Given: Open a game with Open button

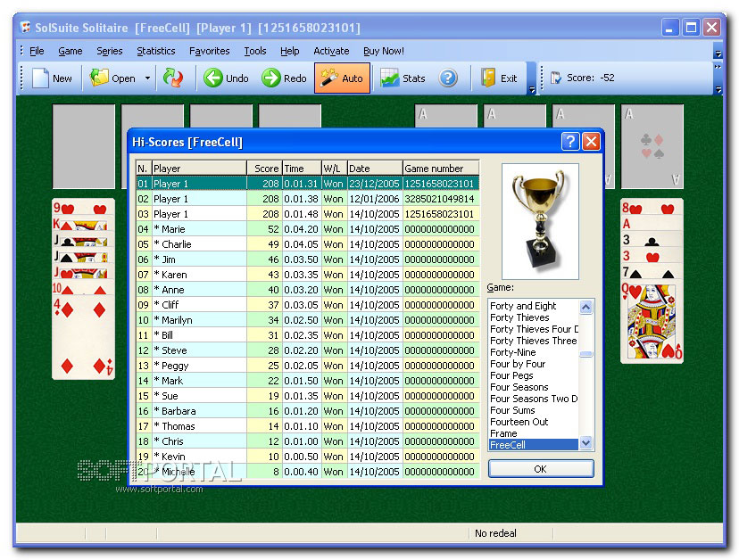Looking at the screenshot, I should tap(113, 78).
